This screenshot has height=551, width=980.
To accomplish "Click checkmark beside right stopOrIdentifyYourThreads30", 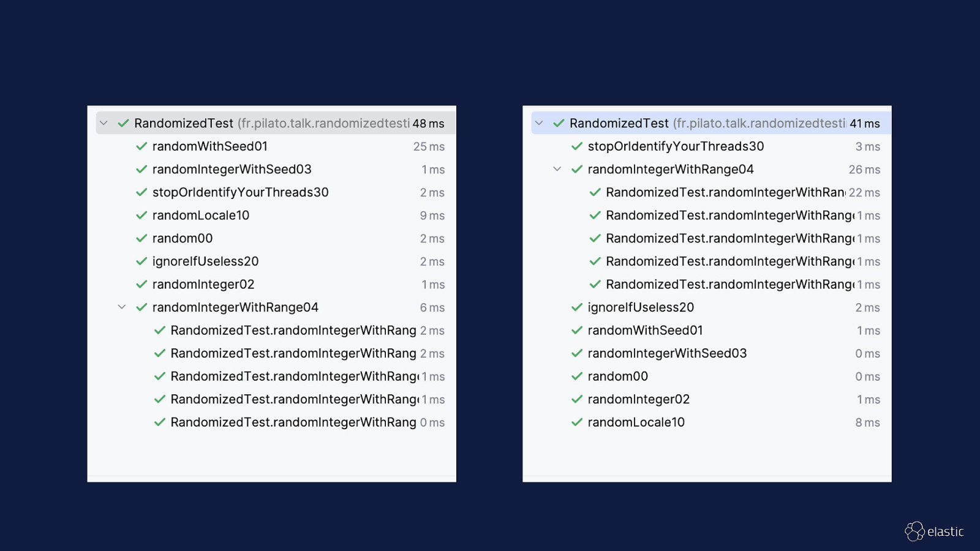I will 577,146.
